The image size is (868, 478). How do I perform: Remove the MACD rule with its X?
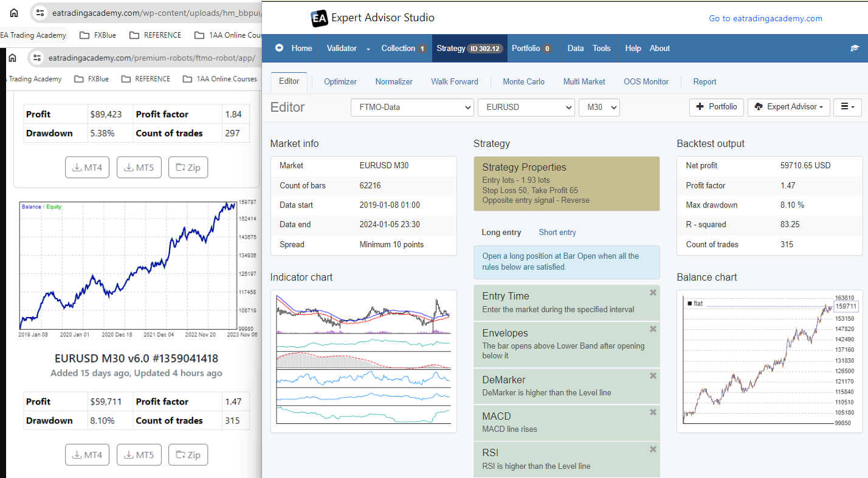pos(653,412)
